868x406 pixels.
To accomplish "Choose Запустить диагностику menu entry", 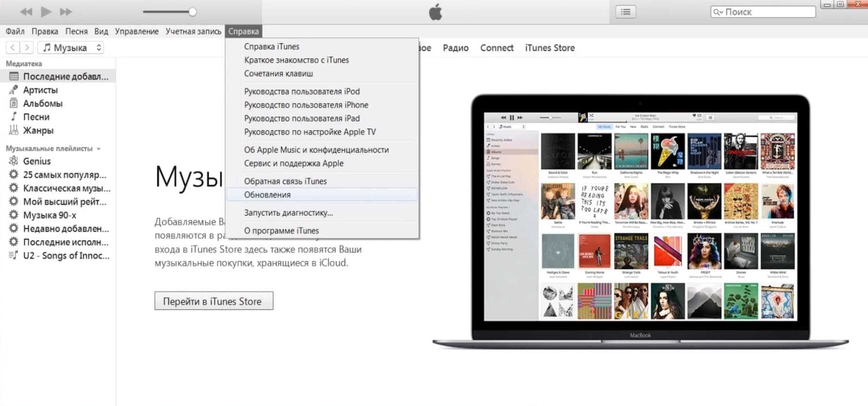I will [x=322, y=213].
